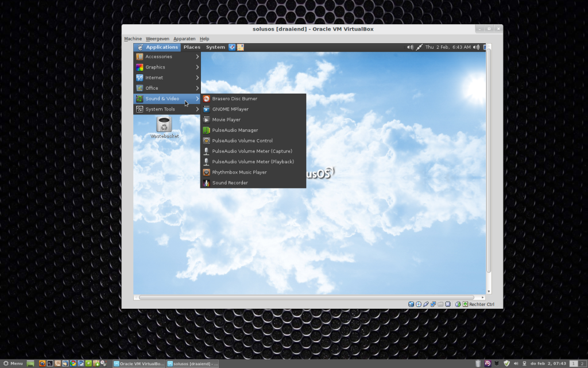The image size is (588, 368).
Task: Launch Google Chrome from host panel
Action: click(73, 363)
